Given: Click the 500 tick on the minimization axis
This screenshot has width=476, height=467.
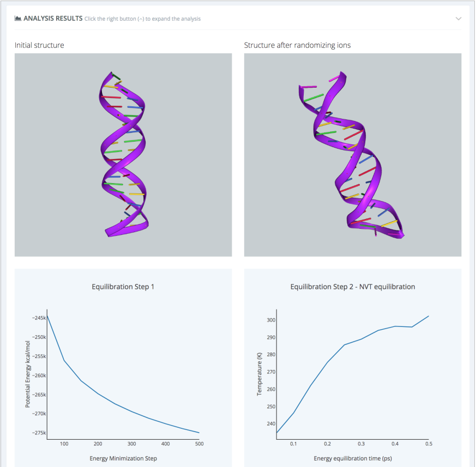Looking at the screenshot, I should click(199, 444).
